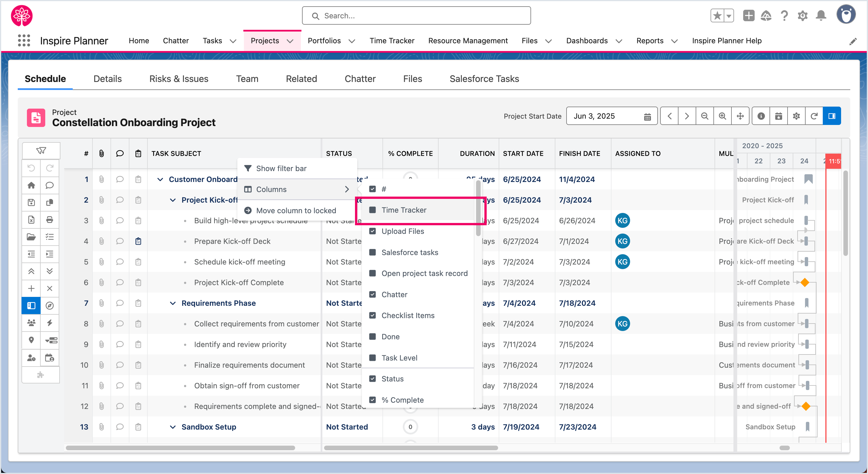Open the filter funnel icon above the toolbar
The height and width of the screenshot is (474, 868).
pos(41,150)
